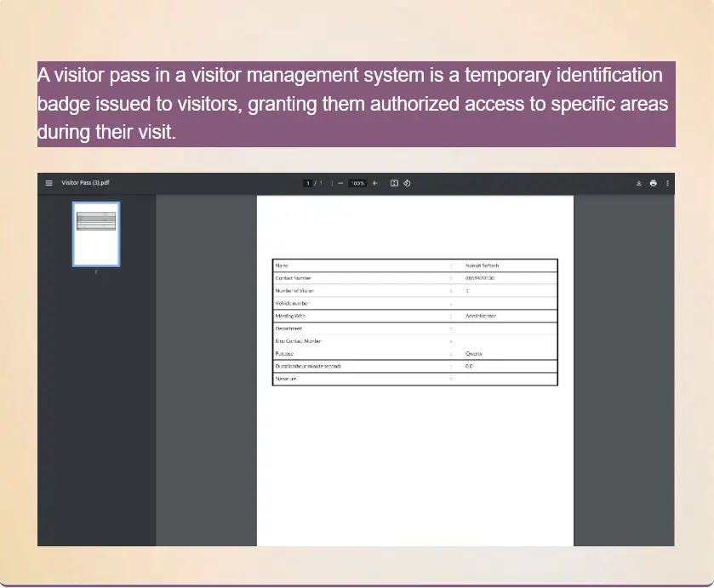The image size is (714, 588).
Task: Click the visitor name Namah Softech
Action: [483, 265]
